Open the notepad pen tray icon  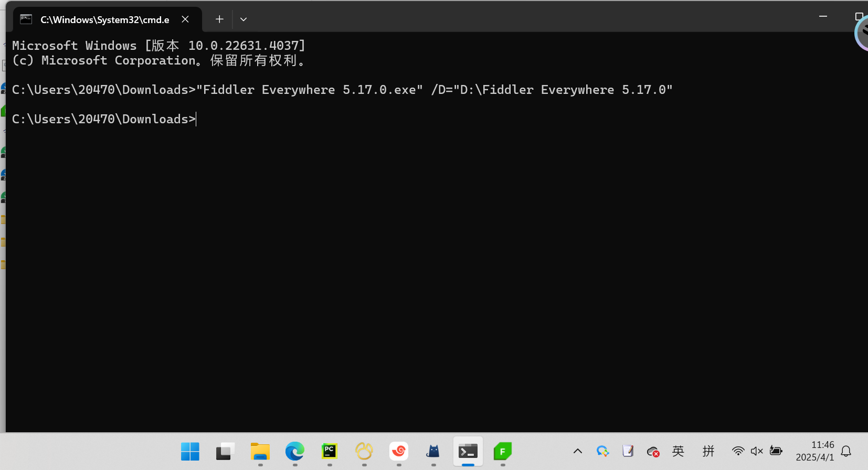pos(628,451)
